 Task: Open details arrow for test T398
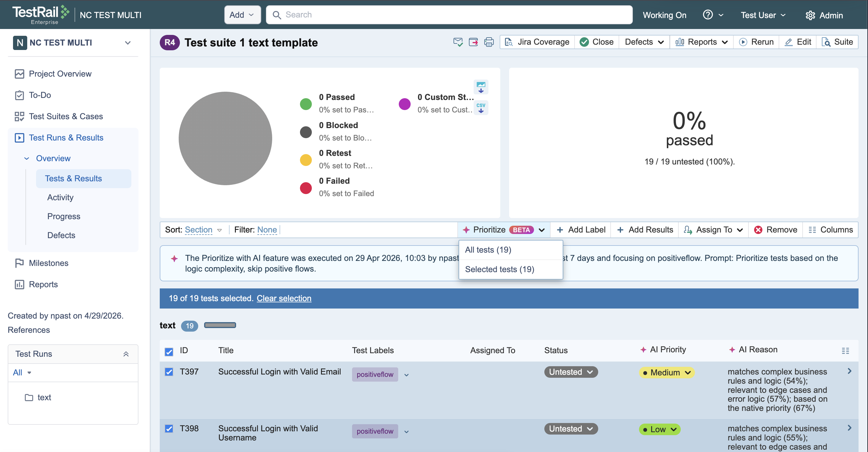coord(849,427)
